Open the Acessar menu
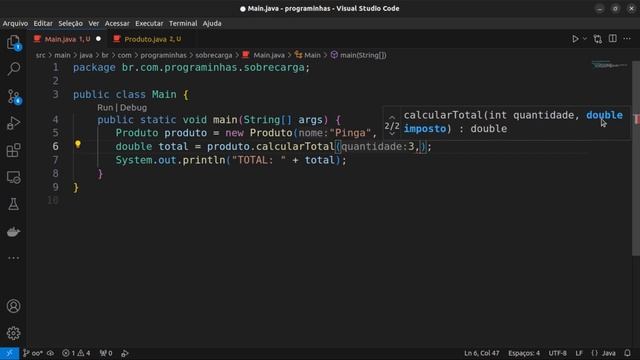 (x=117, y=23)
